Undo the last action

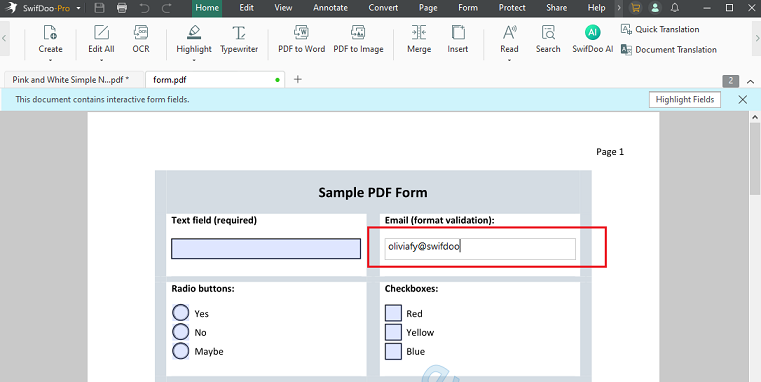coord(144,8)
